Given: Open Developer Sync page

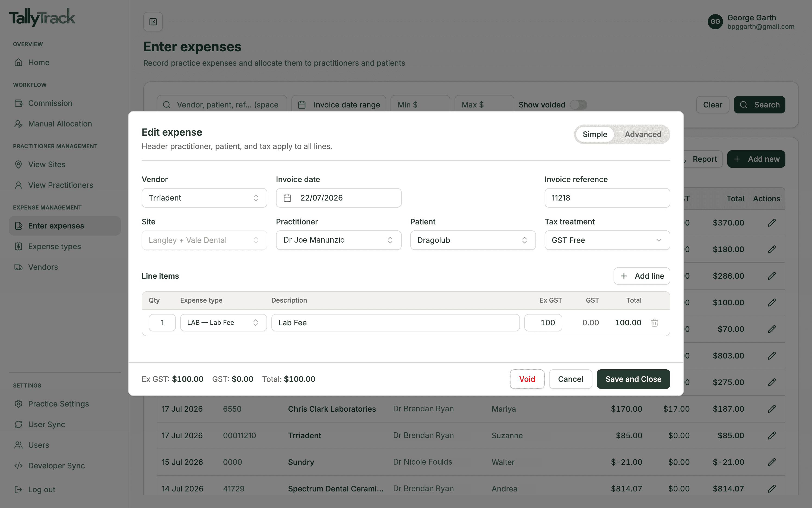Looking at the screenshot, I should (x=65, y=466).
